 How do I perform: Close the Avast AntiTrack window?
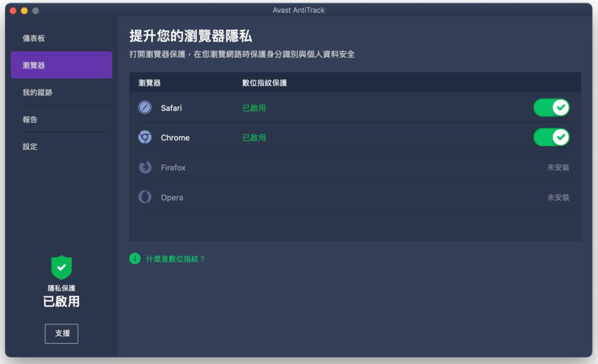point(13,10)
